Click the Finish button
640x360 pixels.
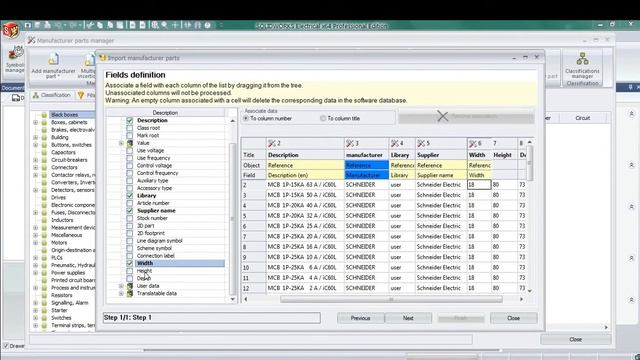pos(460,318)
